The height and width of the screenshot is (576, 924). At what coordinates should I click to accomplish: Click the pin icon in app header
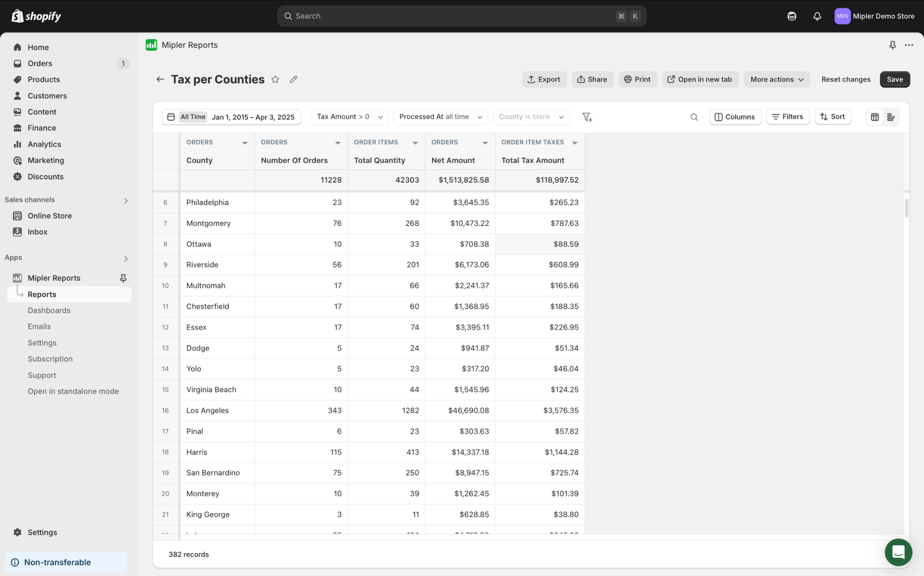pyautogui.click(x=892, y=45)
